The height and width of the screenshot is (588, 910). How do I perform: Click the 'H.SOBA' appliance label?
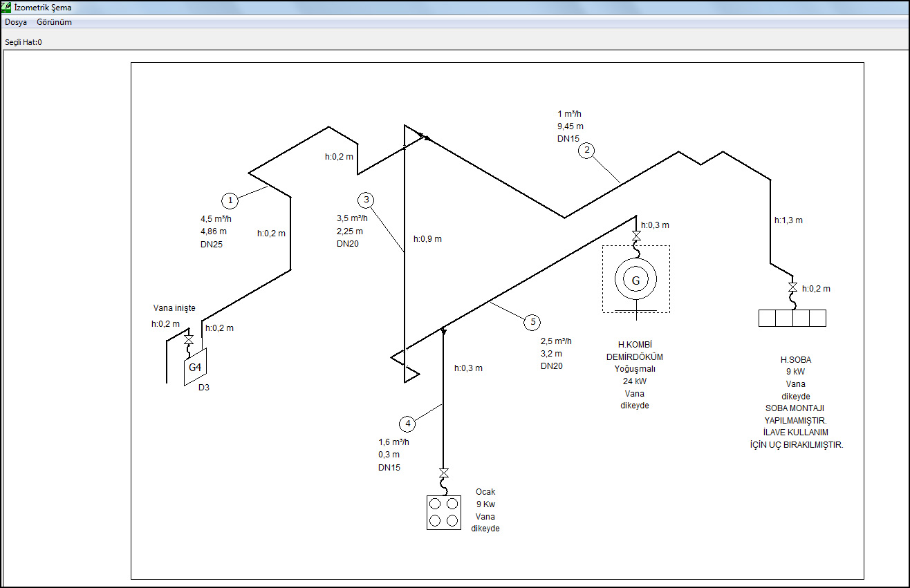click(x=796, y=360)
